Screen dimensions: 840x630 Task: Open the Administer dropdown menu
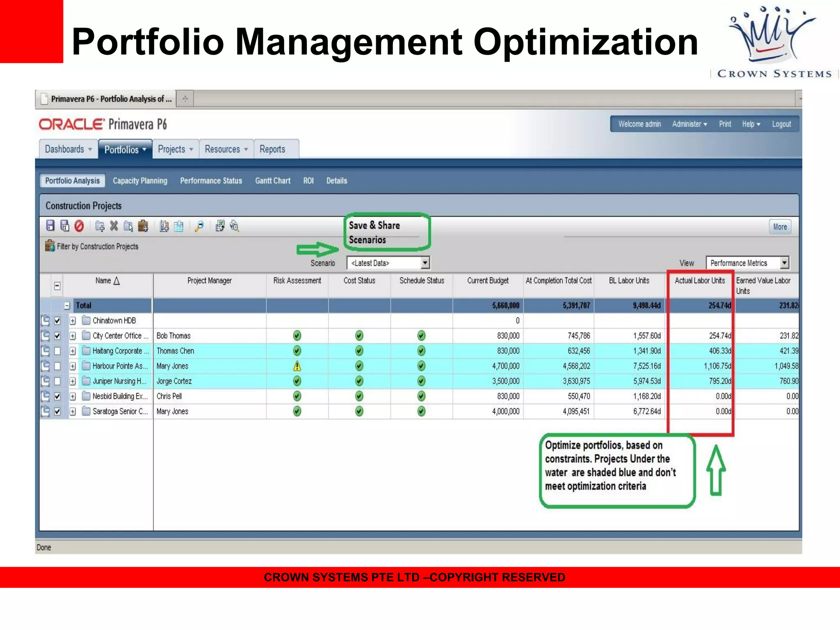coord(689,124)
